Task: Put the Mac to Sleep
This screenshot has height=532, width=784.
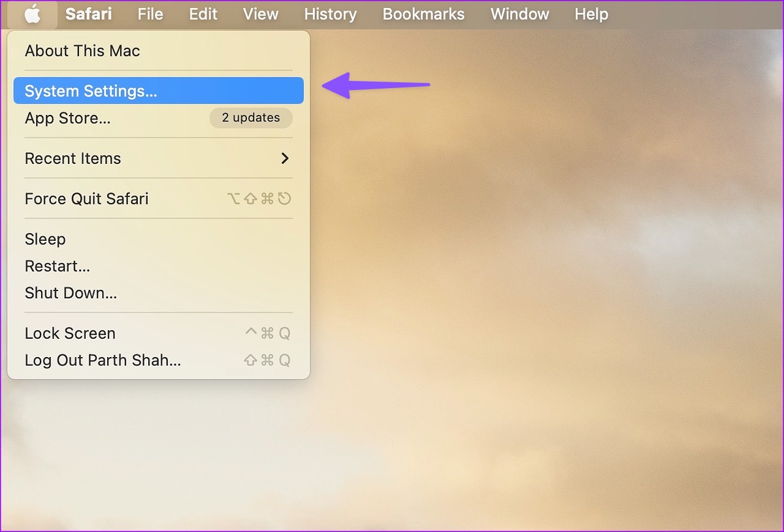Action: point(45,240)
